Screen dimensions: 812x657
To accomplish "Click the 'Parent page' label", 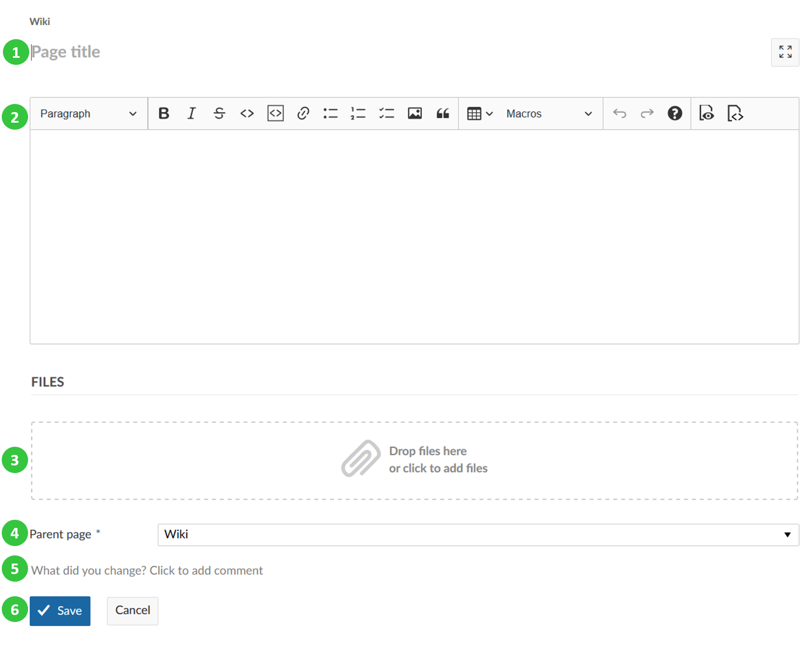I will tap(60, 534).
